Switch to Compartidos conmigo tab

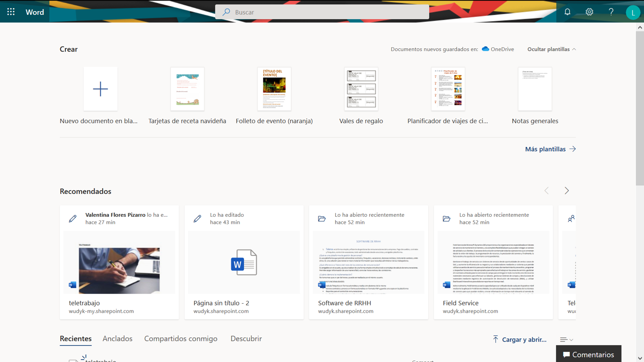181,339
